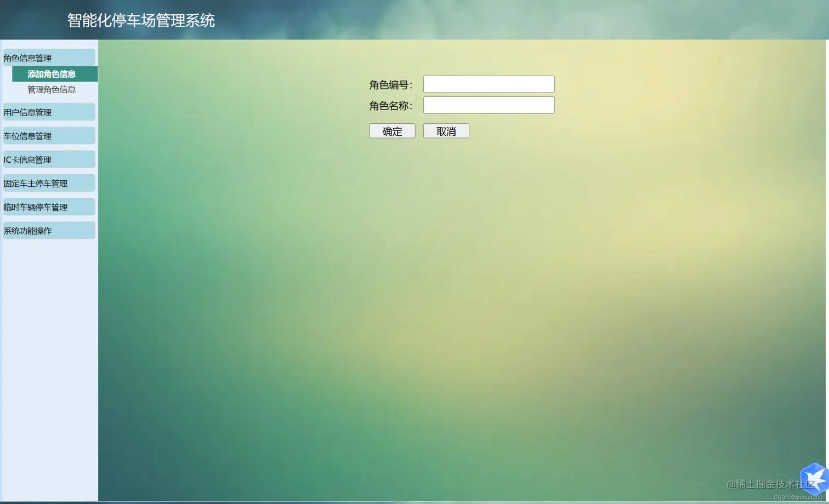Focus the 角色名称 input field

tap(489, 105)
